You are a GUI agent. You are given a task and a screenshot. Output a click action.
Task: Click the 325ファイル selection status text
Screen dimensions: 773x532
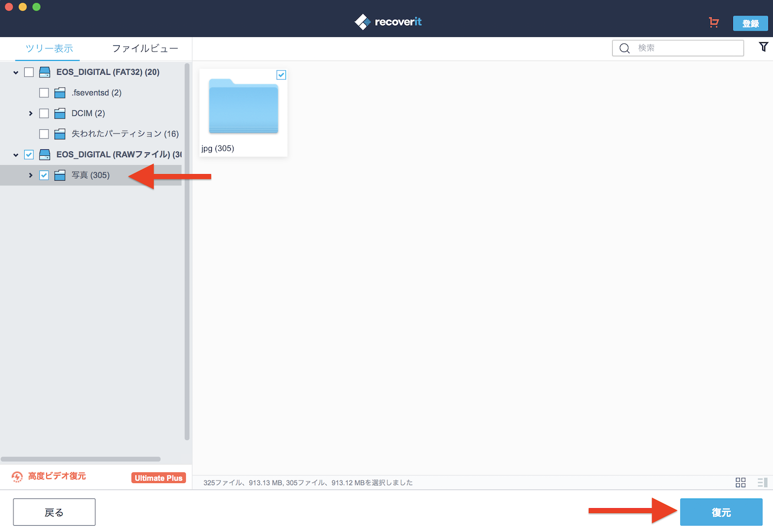[308, 483]
